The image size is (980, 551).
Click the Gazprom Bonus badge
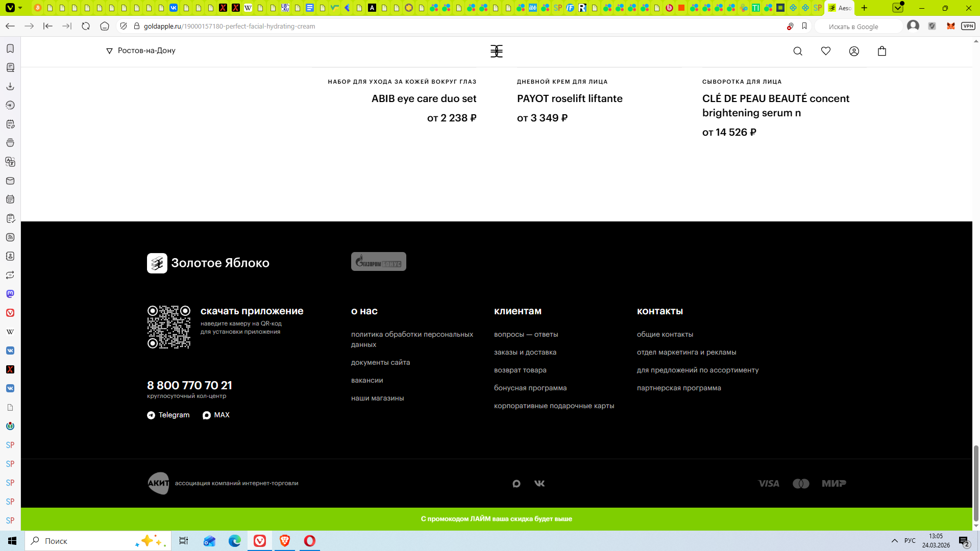(x=378, y=262)
